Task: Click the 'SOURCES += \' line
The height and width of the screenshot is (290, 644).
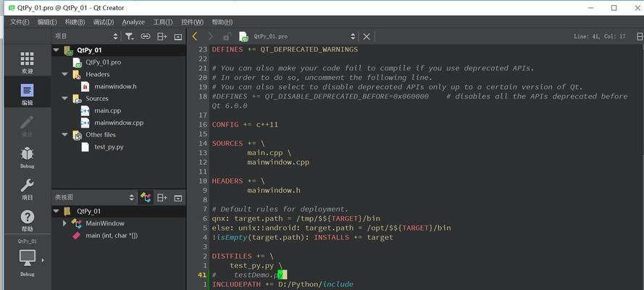Action: pos(238,144)
